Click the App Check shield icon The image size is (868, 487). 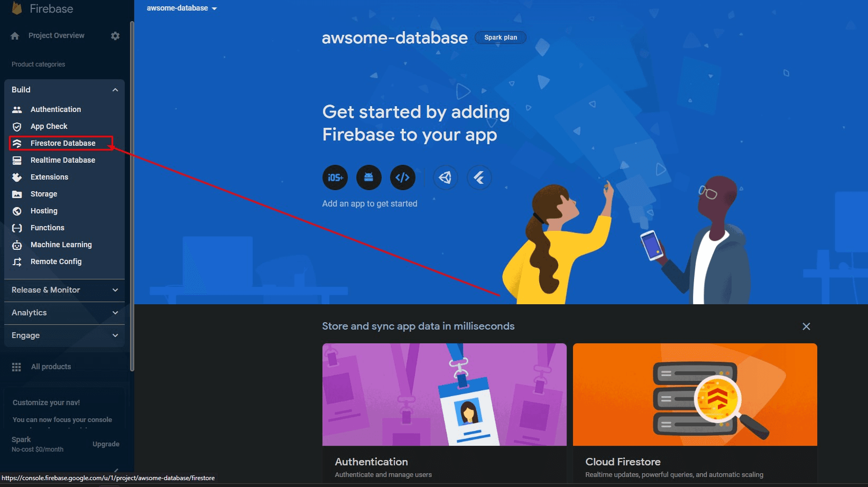pyautogui.click(x=17, y=127)
